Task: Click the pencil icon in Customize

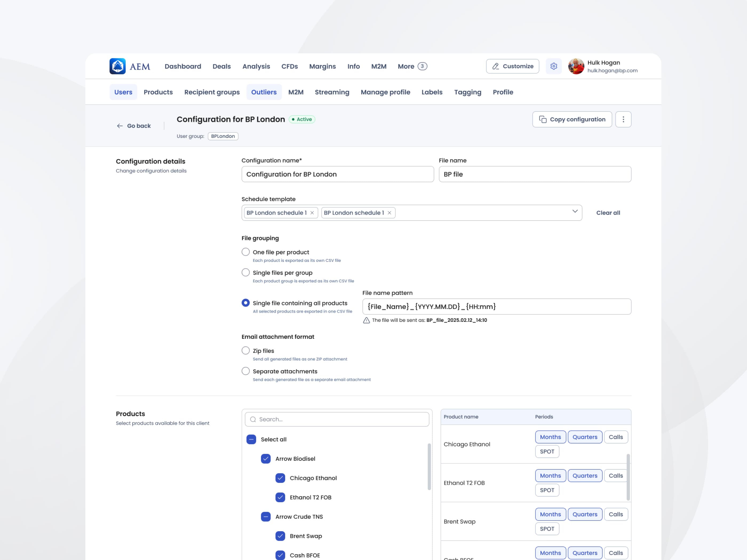Action: click(495, 66)
